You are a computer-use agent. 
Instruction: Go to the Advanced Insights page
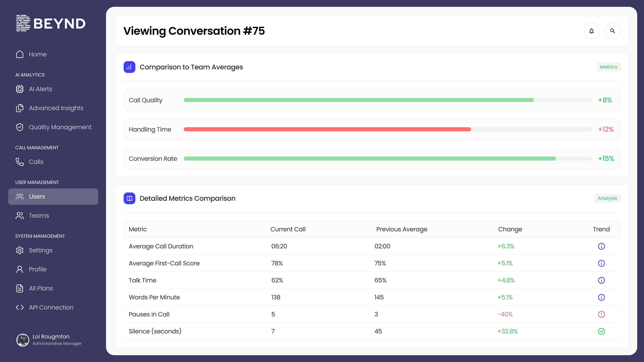[x=56, y=108]
